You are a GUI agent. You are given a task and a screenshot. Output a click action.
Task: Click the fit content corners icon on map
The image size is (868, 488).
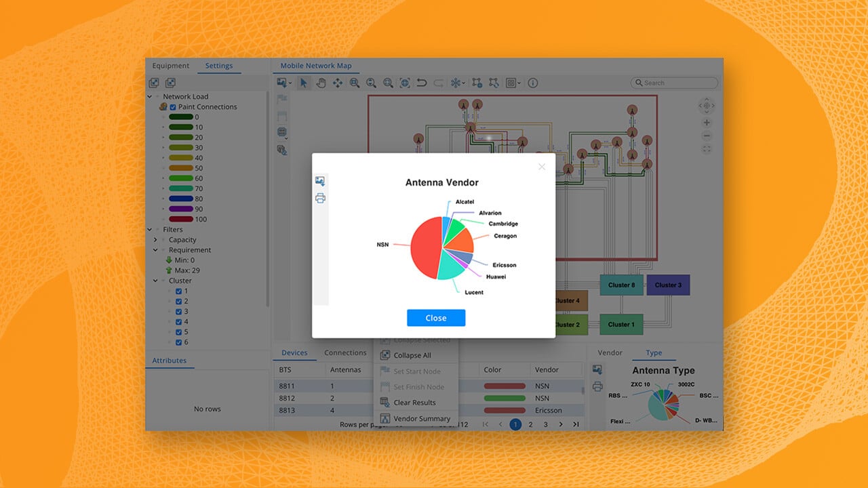[707, 149]
